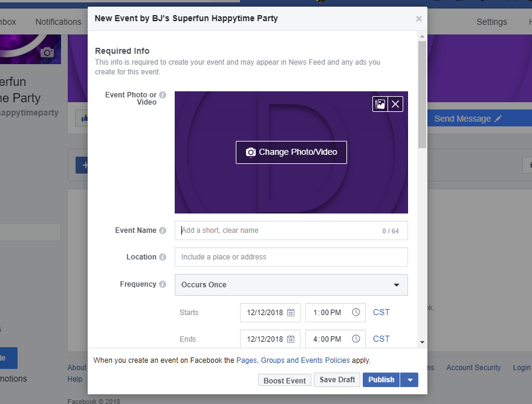Open photo picker via the image icon
532x404 pixels.
[379, 104]
